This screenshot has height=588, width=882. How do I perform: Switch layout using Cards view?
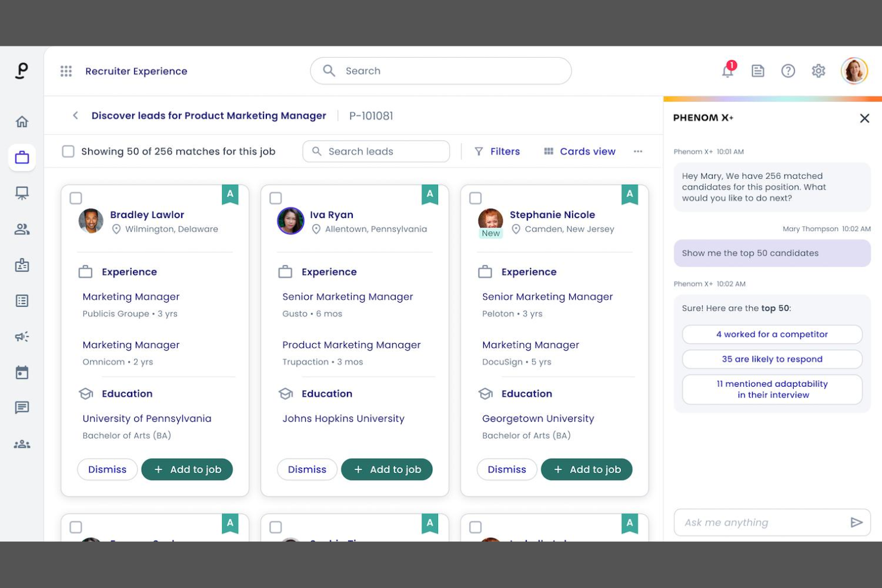[580, 151]
